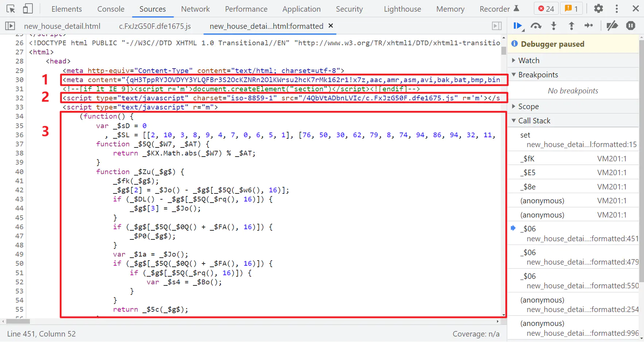The height and width of the screenshot is (342, 644).
Task: Open the DevTools three-dot menu
Action: [617, 9]
